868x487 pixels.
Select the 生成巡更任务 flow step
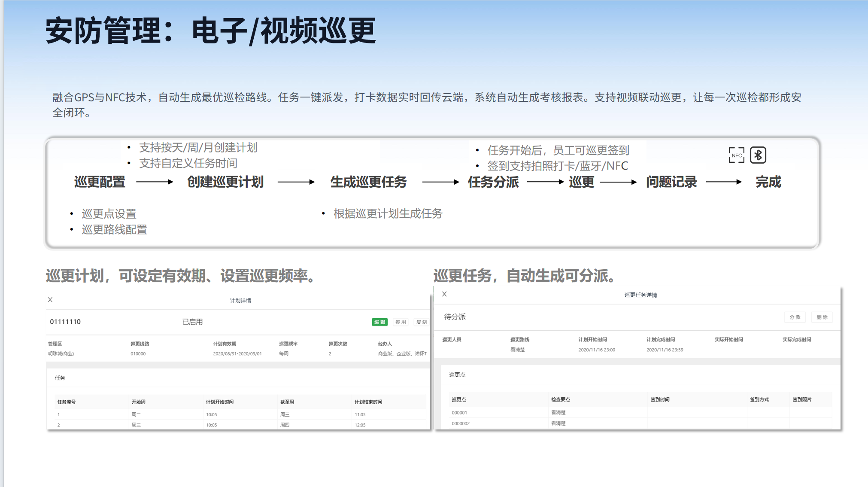click(368, 182)
